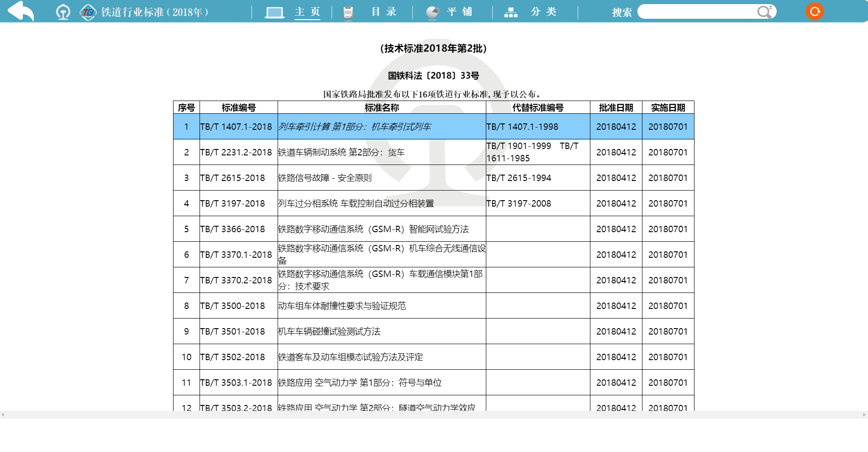Select row TB/T 2231.2-2018

coord(236,152)
